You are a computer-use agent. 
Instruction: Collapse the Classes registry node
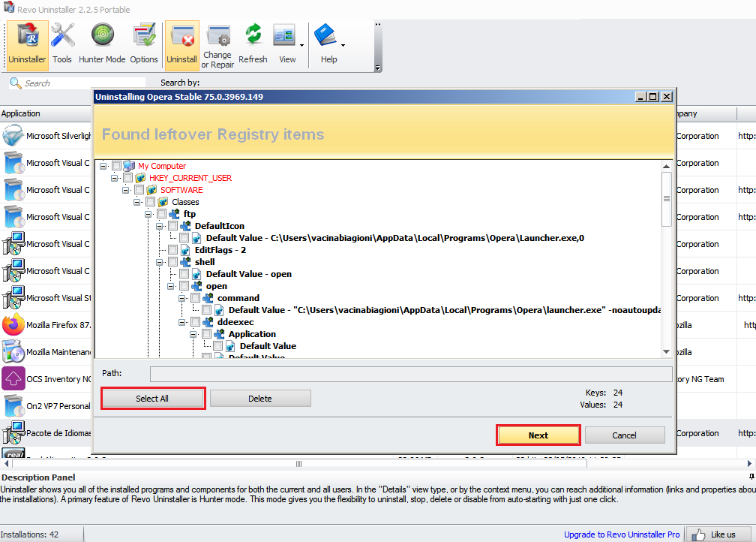click(x=136, y=202)
